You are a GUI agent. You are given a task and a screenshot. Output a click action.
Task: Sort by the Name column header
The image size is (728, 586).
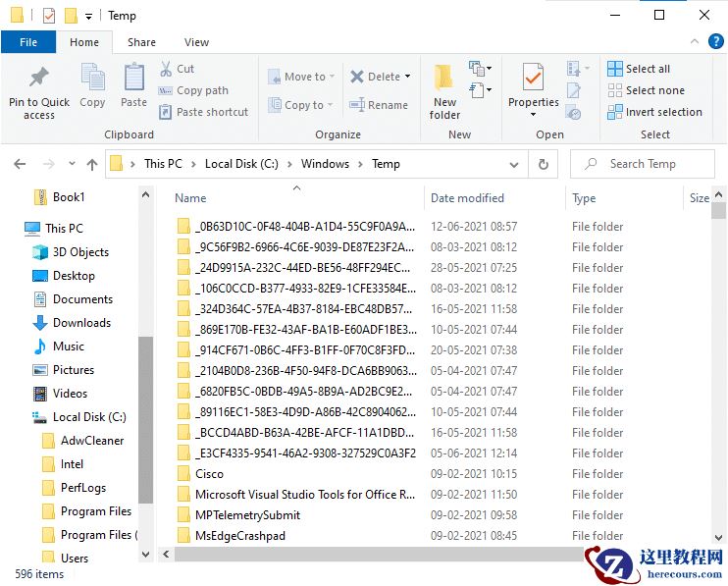tap(190, 198)
